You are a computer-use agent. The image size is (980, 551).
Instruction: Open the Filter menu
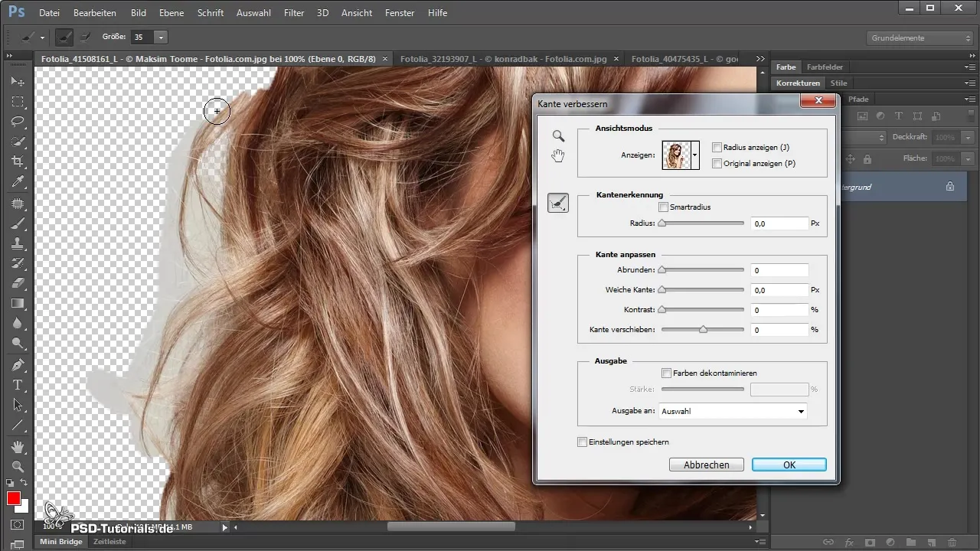coord(293,13)
